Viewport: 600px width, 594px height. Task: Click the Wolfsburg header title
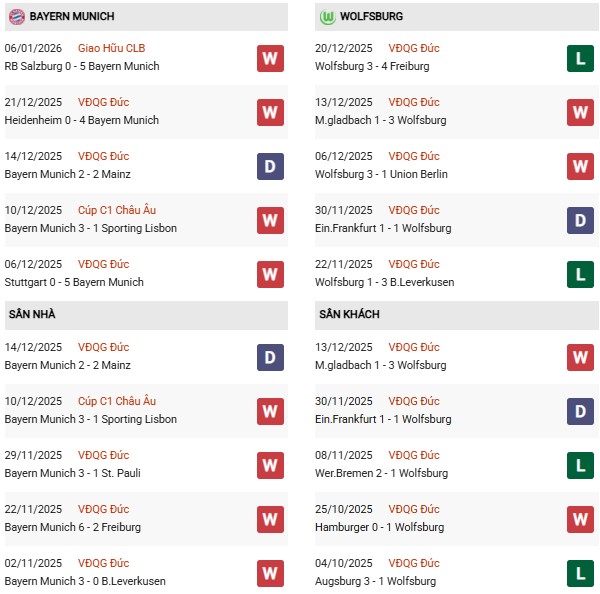372,17
